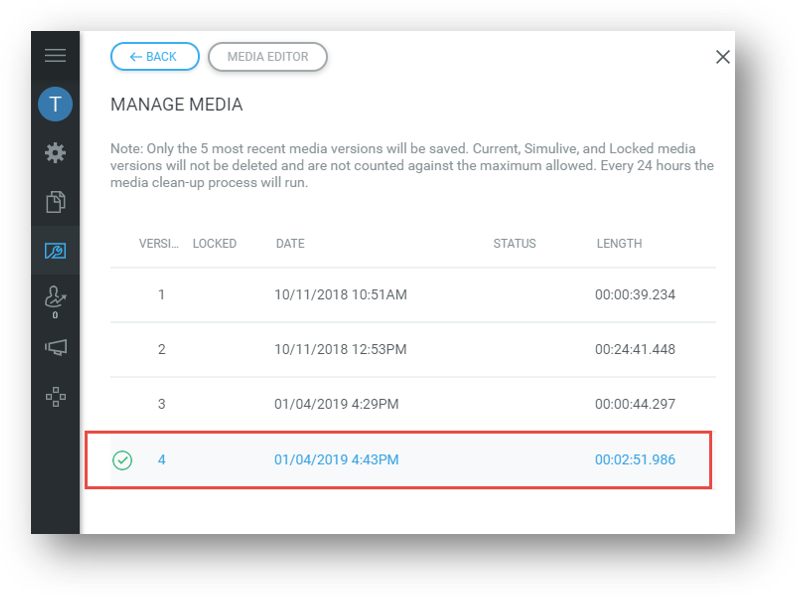This screenshot has height=596, width=797.
Task: Sort by the Version column header
Action: (159, 244)
